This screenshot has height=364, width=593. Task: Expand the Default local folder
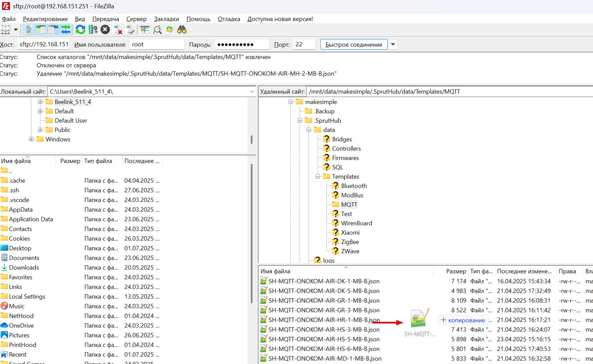tap(40, 111)
